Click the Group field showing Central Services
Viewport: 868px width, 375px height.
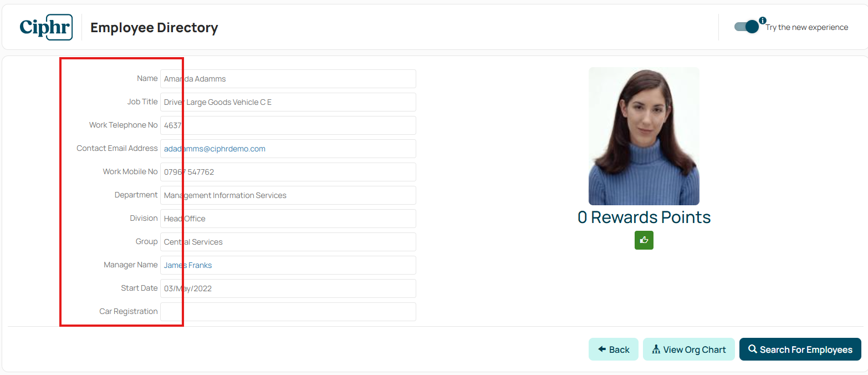point(288,242)
